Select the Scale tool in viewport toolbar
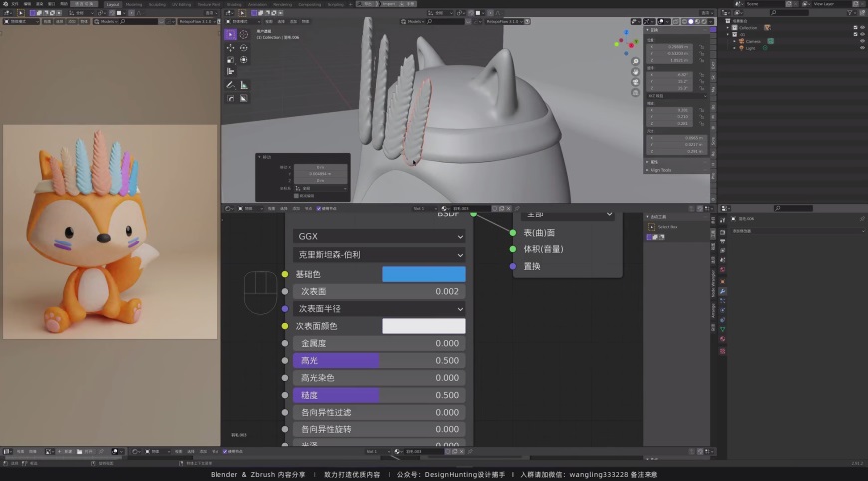868x481 pixels. (x=230, y=60)
